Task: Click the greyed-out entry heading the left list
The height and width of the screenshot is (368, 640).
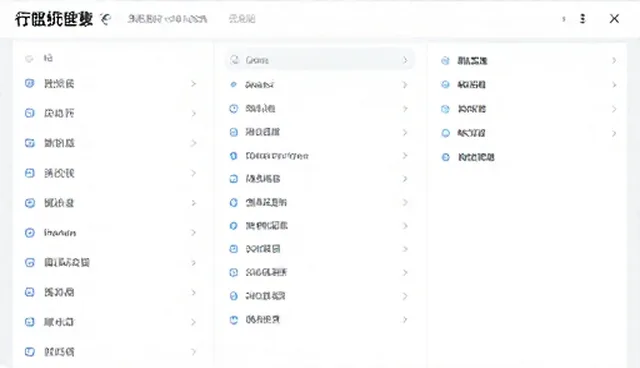Action: click(39, 58)
